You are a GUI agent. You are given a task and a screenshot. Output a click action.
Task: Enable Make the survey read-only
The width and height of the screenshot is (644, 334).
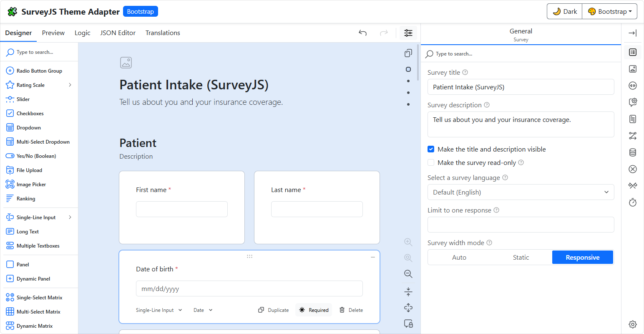click(431, 162)
